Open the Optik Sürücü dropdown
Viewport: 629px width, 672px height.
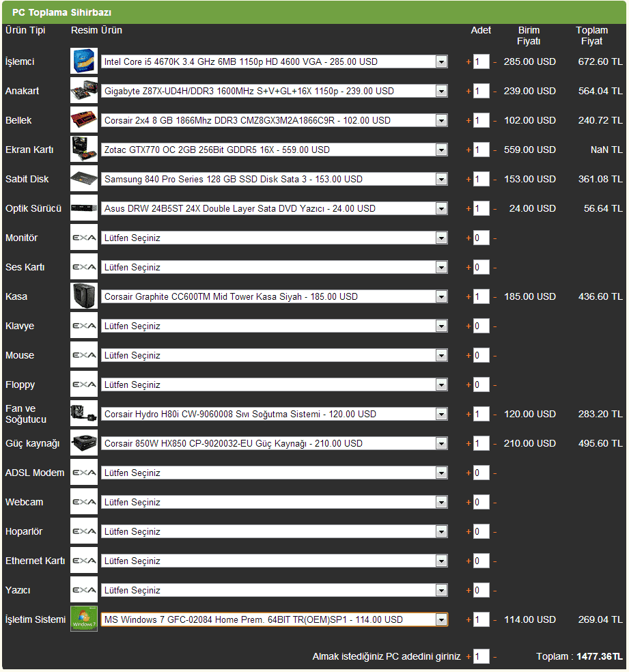275,208
